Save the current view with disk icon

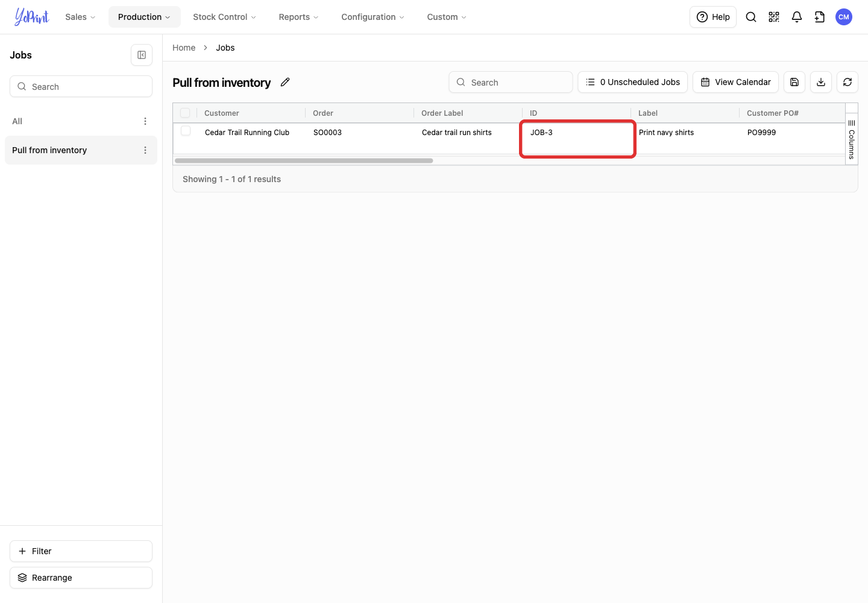[794, 82]
